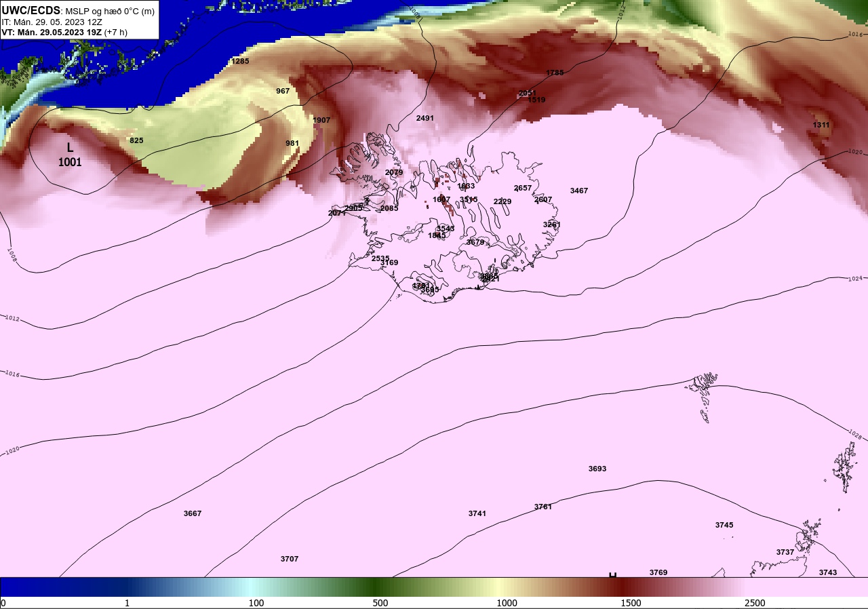Click the freezing-level value 1907
This screenshot has width=868, height=609.
pos(321,120)
